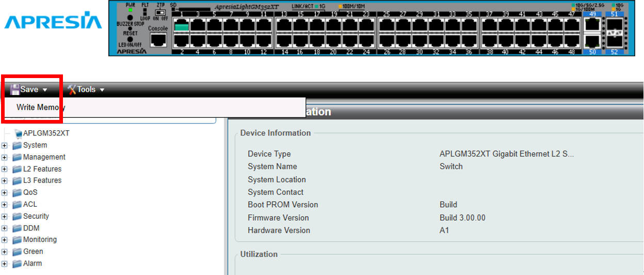Image resolution: width=644 pixels, height=275 pixels.
Task: Open the Tools menu
Action: coord(86,89)
